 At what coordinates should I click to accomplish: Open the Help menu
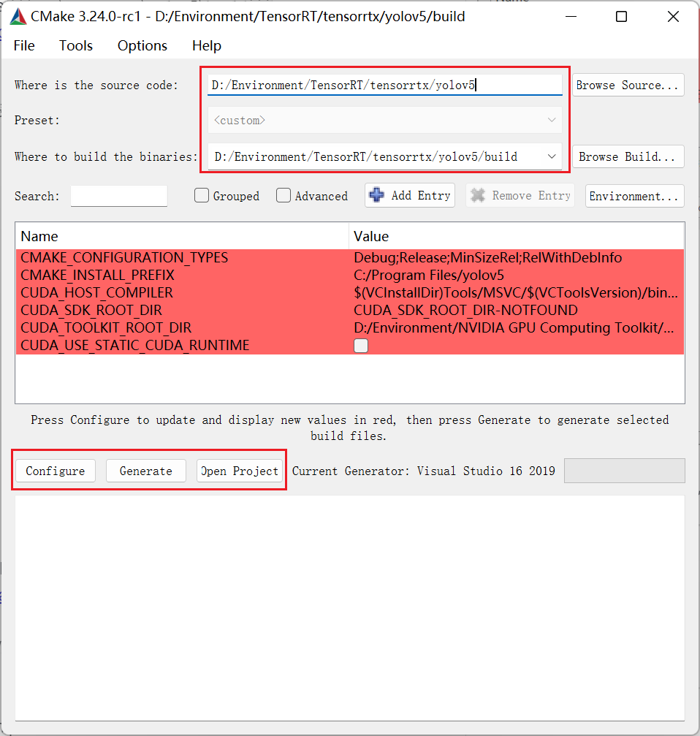click(207, 45)
